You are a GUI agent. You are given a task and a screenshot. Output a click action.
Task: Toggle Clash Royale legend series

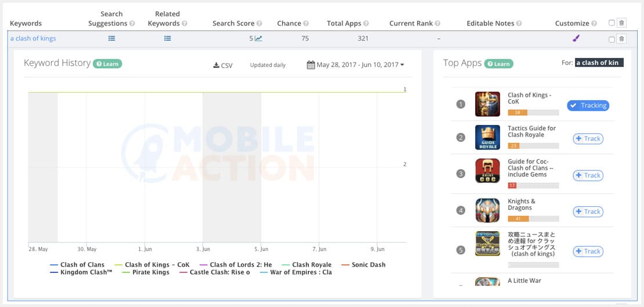306,265
